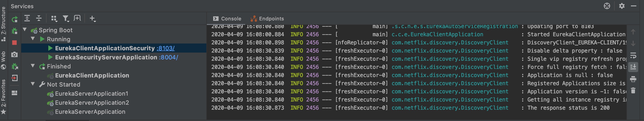The image size is (644, 121).
Task: Select the Console tab
Action: (x=227, y=19)
